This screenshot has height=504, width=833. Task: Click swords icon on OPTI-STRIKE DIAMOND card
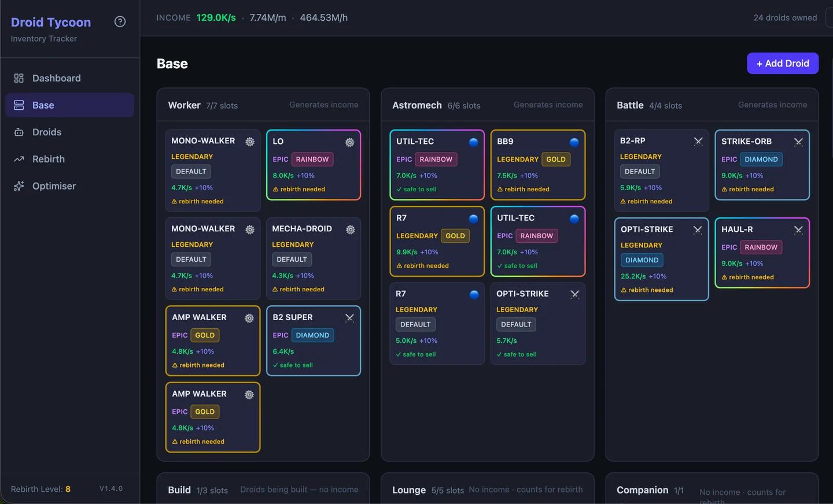click(x=698, y=229)
